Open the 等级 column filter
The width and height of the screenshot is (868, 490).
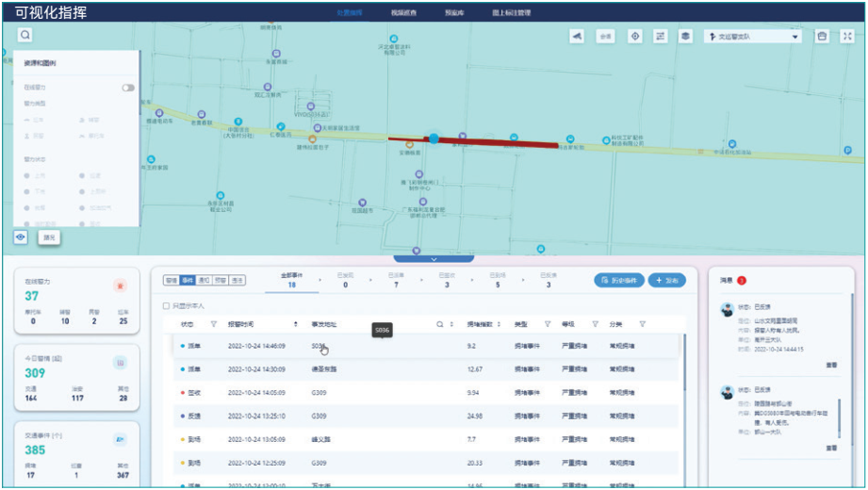coord(595,324)
